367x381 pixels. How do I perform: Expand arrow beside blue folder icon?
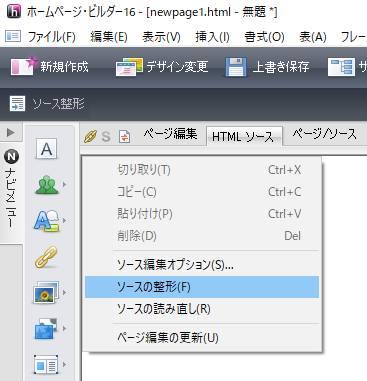[64, 328]
